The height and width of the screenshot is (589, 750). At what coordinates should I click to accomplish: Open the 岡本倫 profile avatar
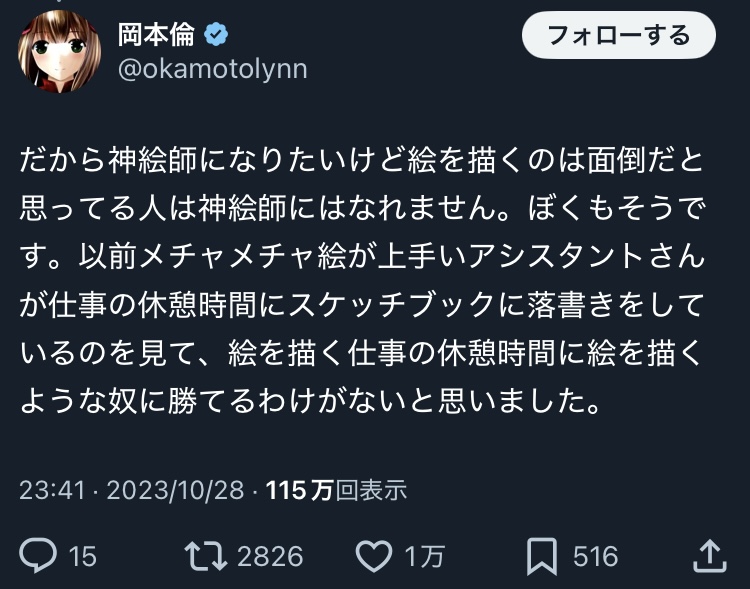[x=60, y=52]
